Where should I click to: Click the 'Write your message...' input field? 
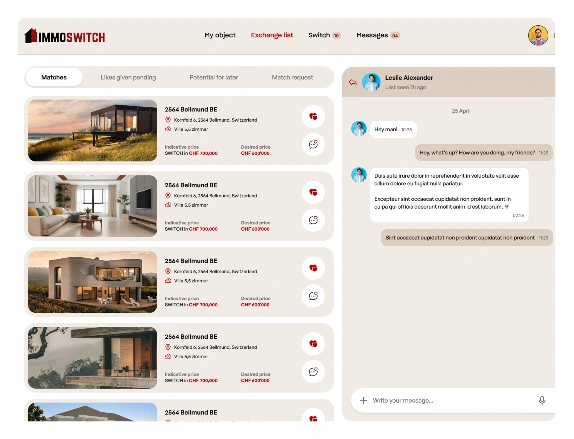pyautogui.click(x=452, y=400)
